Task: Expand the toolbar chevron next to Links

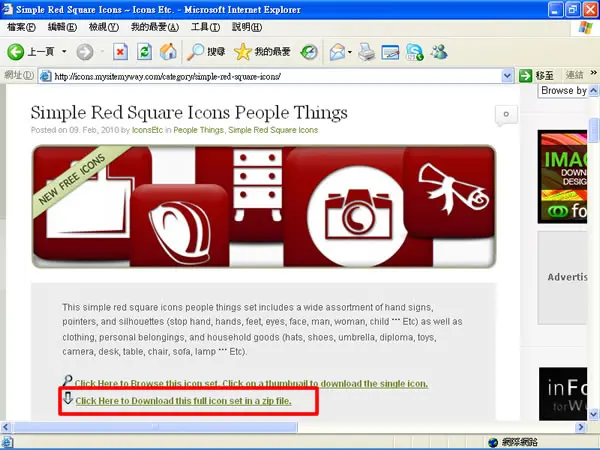Action: [593, 73]
